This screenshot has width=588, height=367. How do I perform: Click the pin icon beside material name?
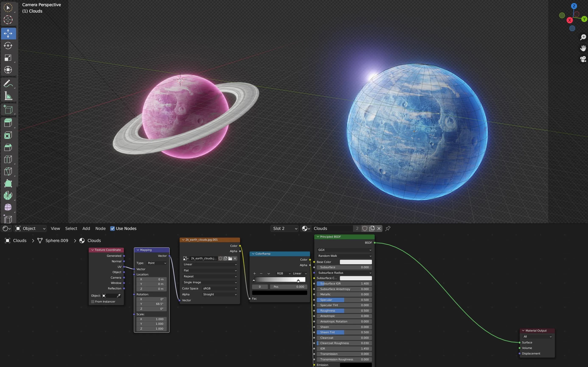388,228
